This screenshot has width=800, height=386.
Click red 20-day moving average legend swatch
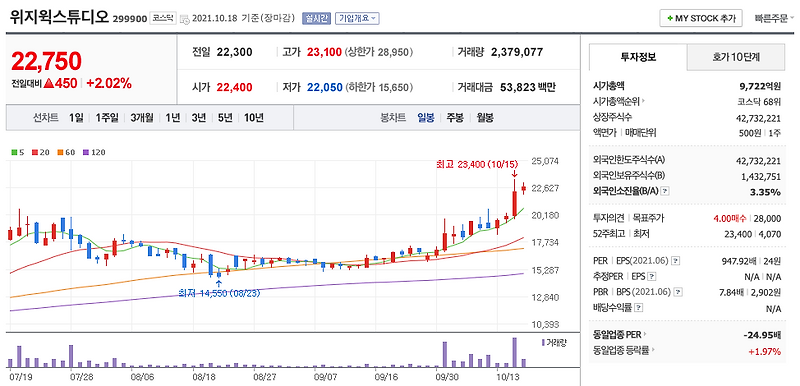(34, 152)
